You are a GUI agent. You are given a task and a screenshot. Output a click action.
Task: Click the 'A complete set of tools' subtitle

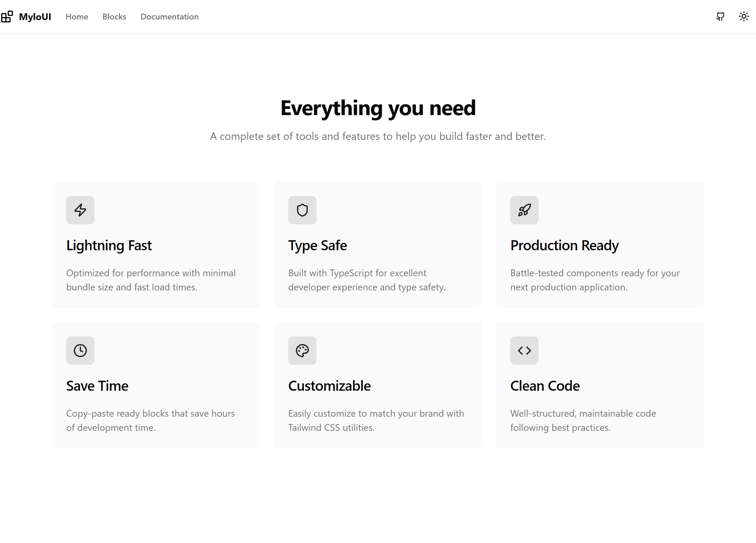click(x=378, y=136)
